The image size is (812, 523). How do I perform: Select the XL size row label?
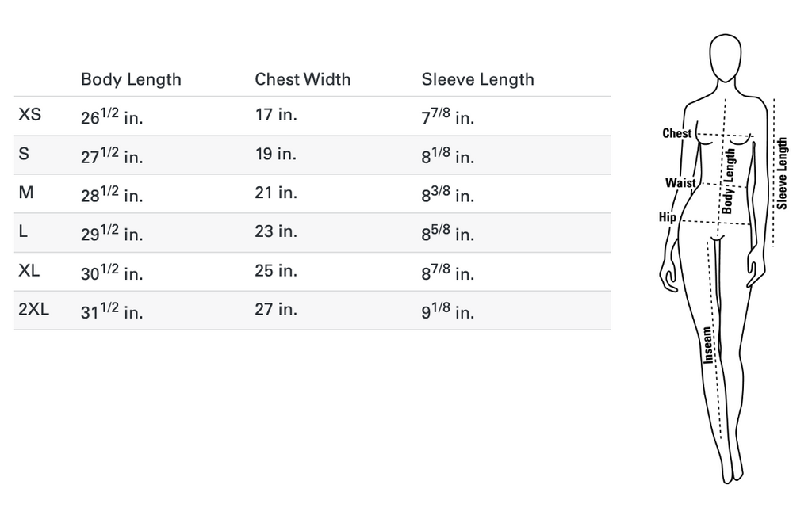[x=29, y=270]
